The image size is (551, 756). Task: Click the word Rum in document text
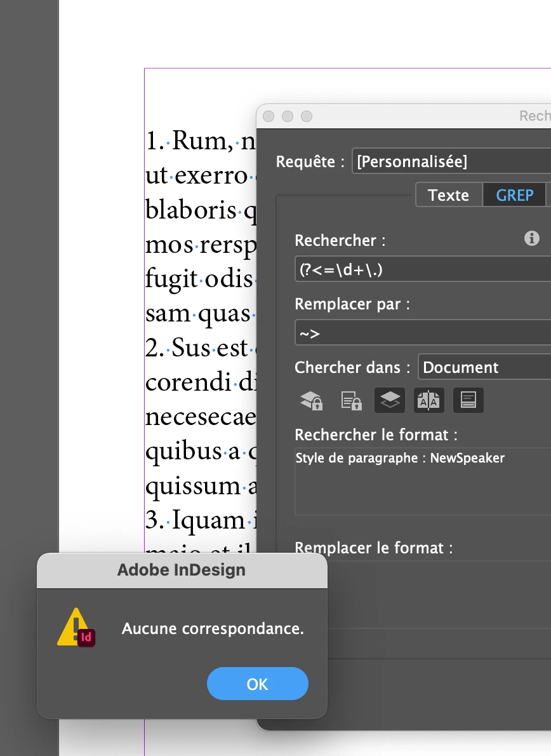point(199,141)
